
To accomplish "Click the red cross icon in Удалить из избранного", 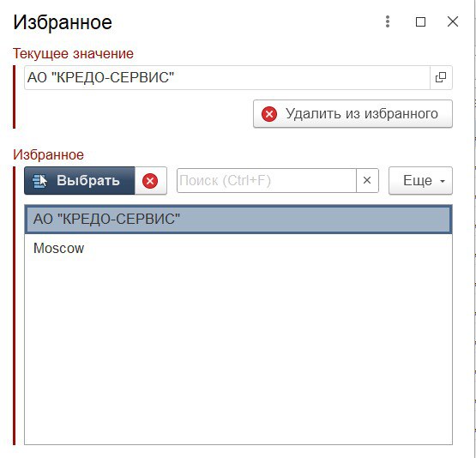I will point(269,114).
